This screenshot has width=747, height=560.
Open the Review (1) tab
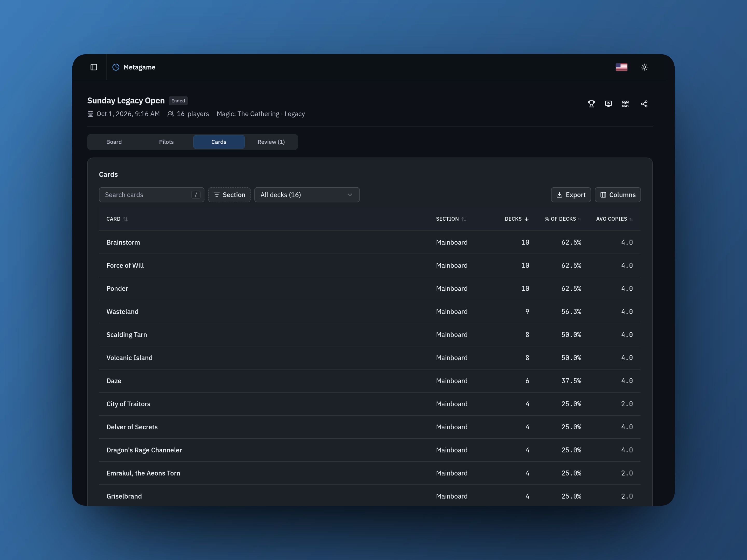tap(271, 142)
